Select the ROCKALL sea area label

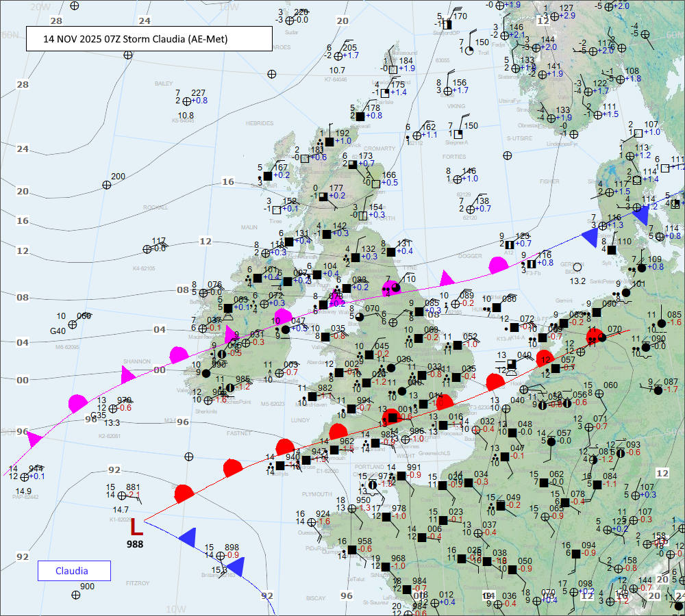point(155,207)
